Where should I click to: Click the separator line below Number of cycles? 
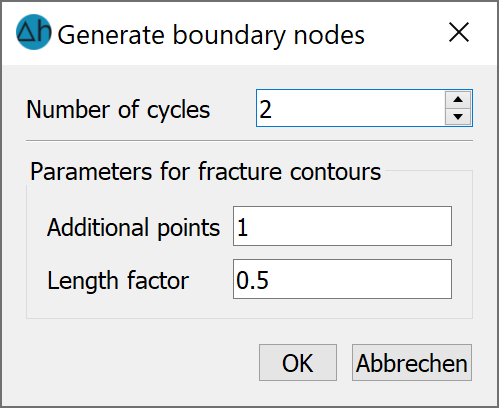click(249, 141)
